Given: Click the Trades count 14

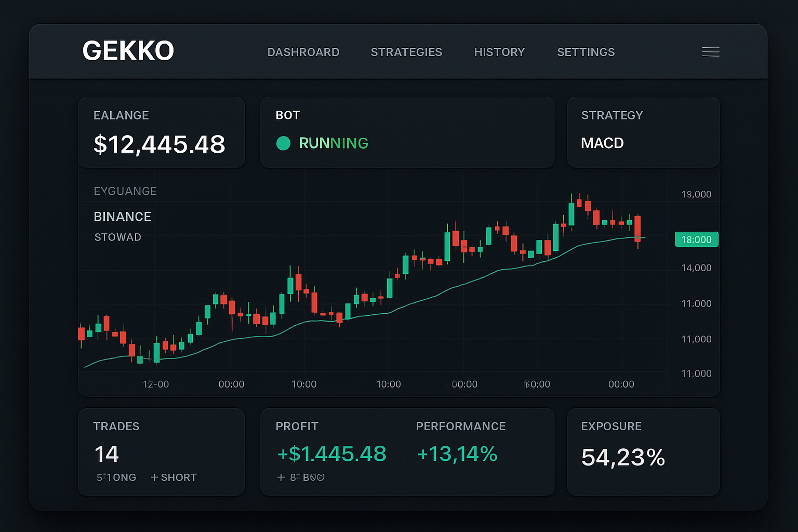Looking at the screenshot, I should click(107, 454).
